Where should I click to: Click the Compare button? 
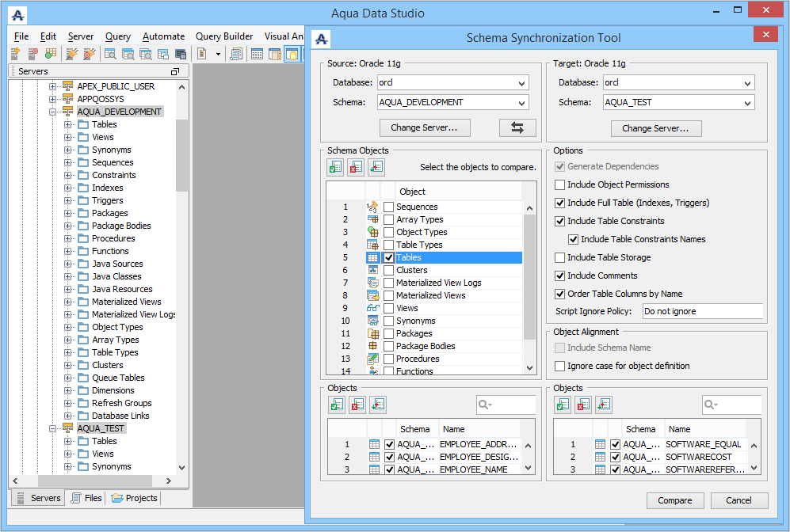click(674, 500)
